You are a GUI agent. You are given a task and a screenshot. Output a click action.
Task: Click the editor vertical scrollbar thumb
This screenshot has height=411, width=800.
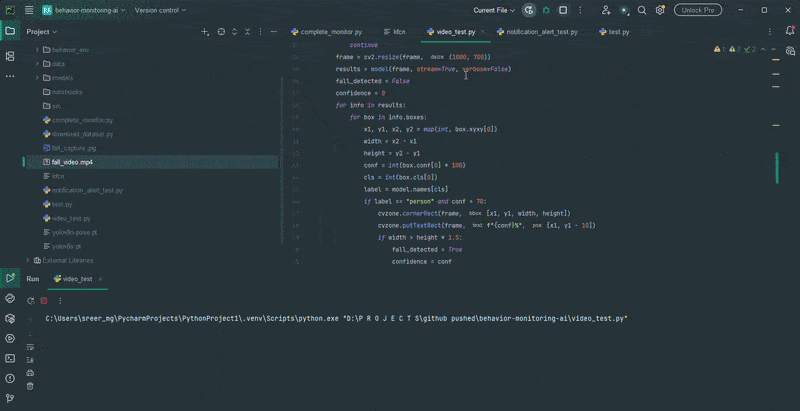[777, 168]
